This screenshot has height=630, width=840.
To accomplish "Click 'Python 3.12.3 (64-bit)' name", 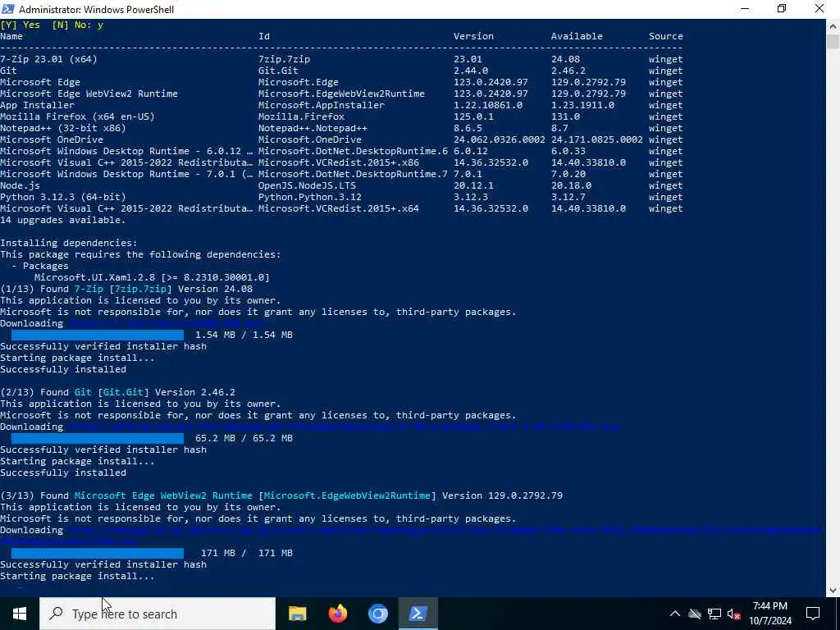I will (62, 197).
